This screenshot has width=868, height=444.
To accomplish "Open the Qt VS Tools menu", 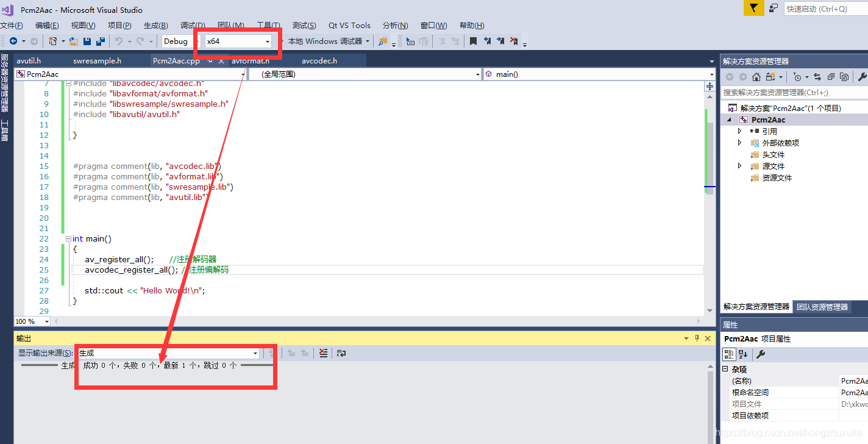I will [349, 25].
